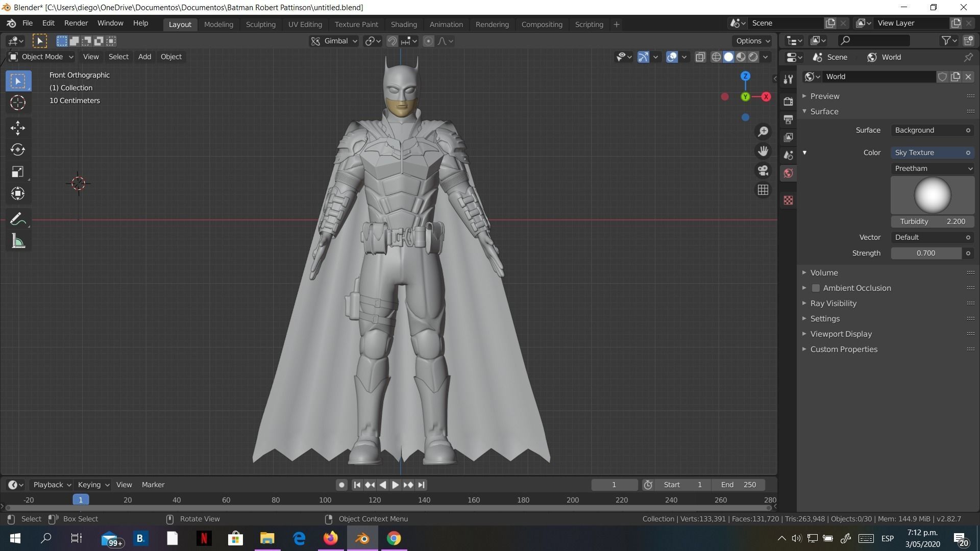Open the File menu
Image resolution: width=980 pixels, height=551 pixels.
[28, 23]
